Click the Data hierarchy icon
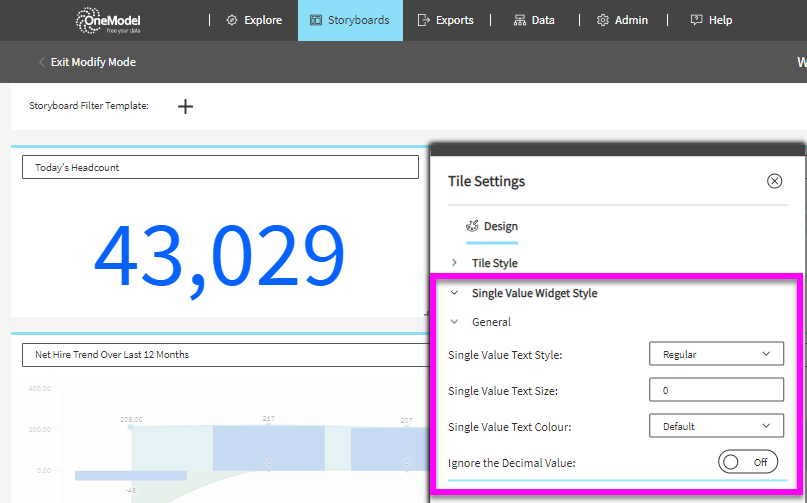 click(x=520, y=20)
